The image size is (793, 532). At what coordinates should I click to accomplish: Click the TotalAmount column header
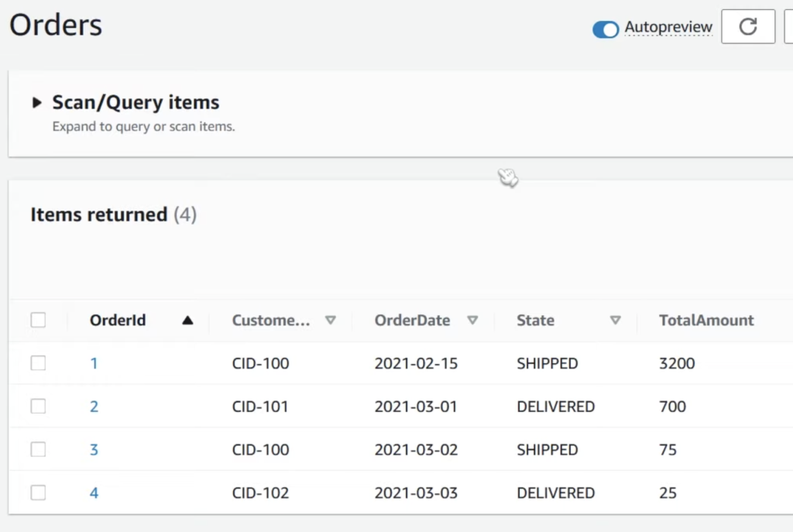[x=705, y=321]
